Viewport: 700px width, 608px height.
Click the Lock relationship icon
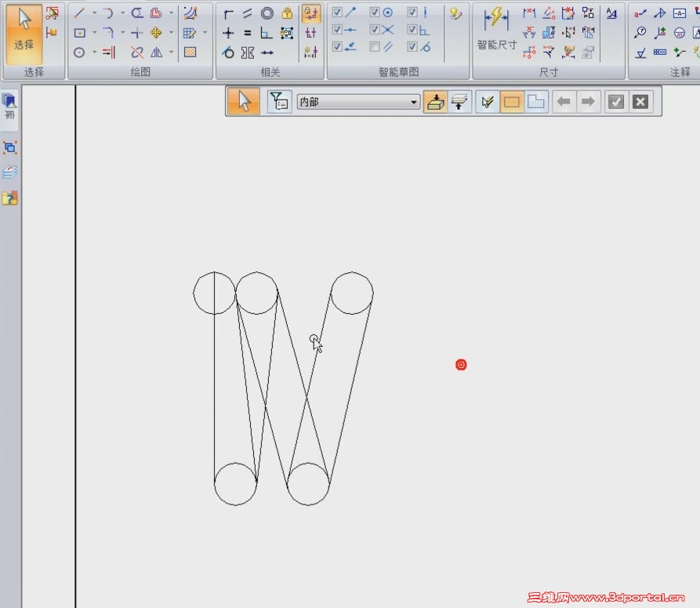(287, 13)
